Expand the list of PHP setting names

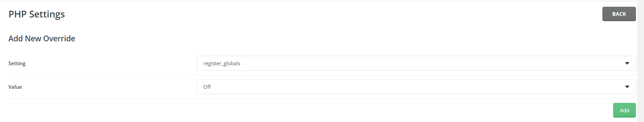[416, 63]
